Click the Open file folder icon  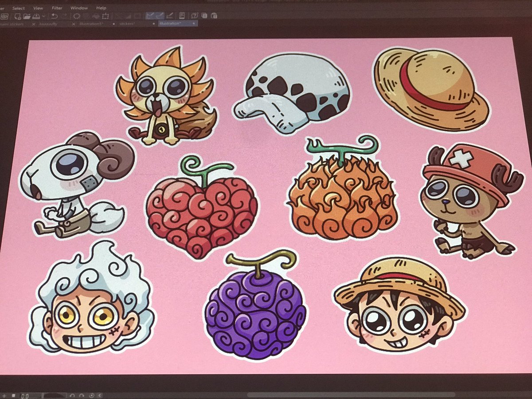click(x=27, y=16)
